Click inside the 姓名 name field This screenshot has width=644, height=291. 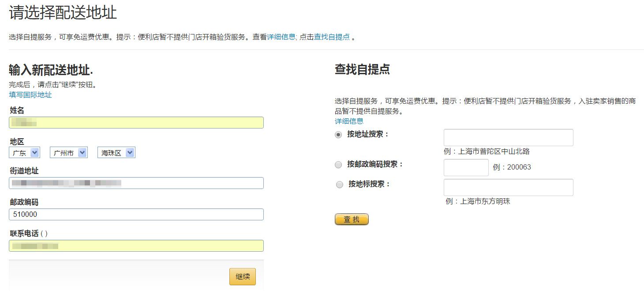click(136, 122)
